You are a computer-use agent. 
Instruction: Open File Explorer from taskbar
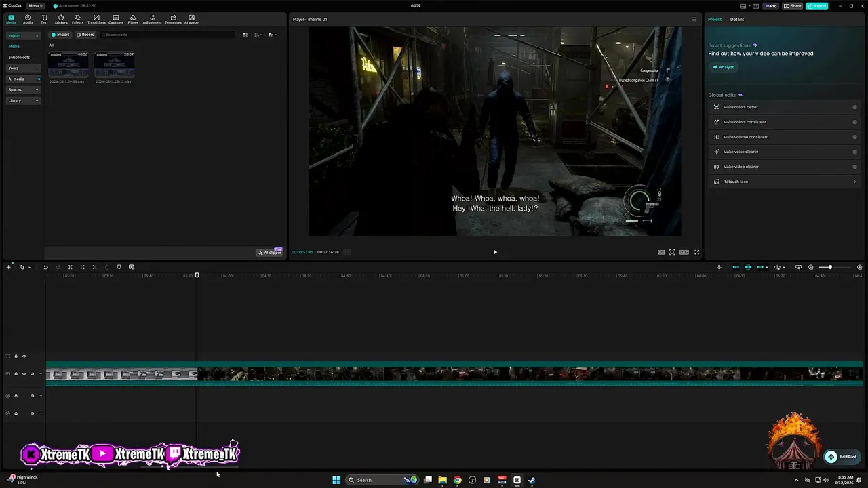coord(442,480)
